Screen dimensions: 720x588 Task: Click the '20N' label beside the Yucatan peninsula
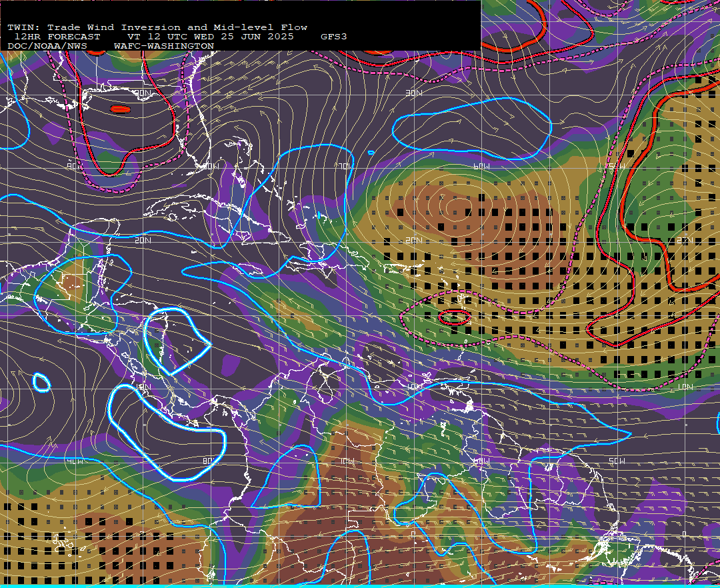click(x=143, y=240)
